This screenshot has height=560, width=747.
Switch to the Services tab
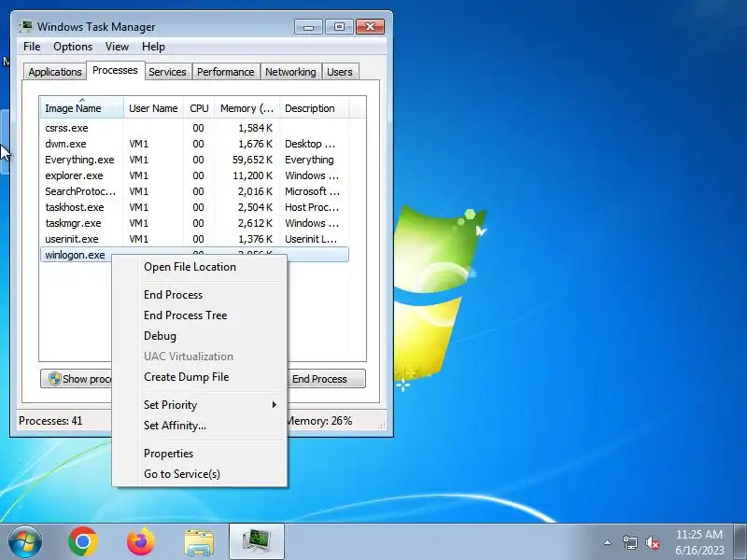click(167, 72)
